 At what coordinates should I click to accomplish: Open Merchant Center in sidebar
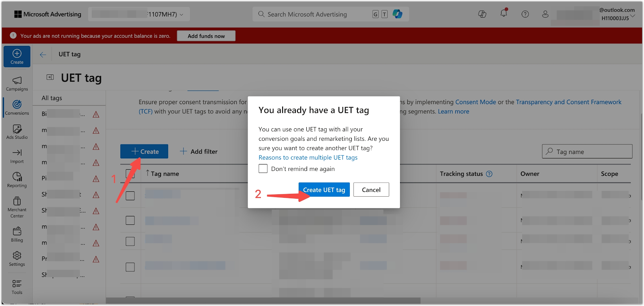17,207
